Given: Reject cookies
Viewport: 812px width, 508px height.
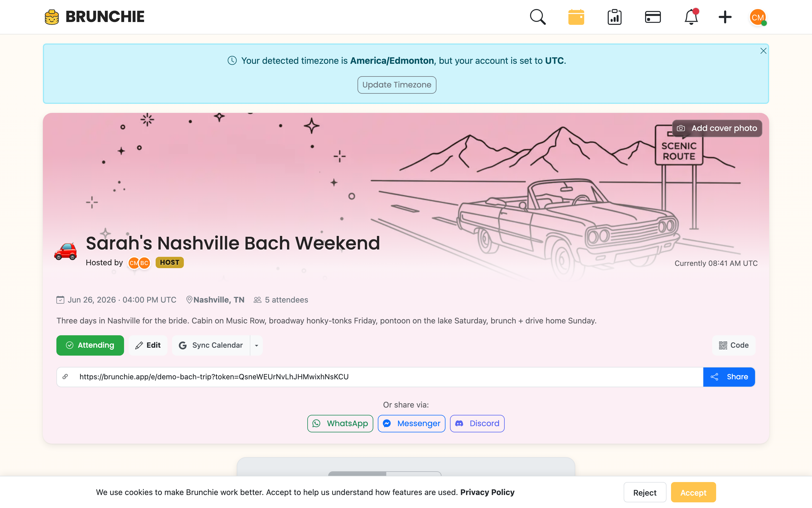Looking at the screenshot, I should click(x=645, y=492).
